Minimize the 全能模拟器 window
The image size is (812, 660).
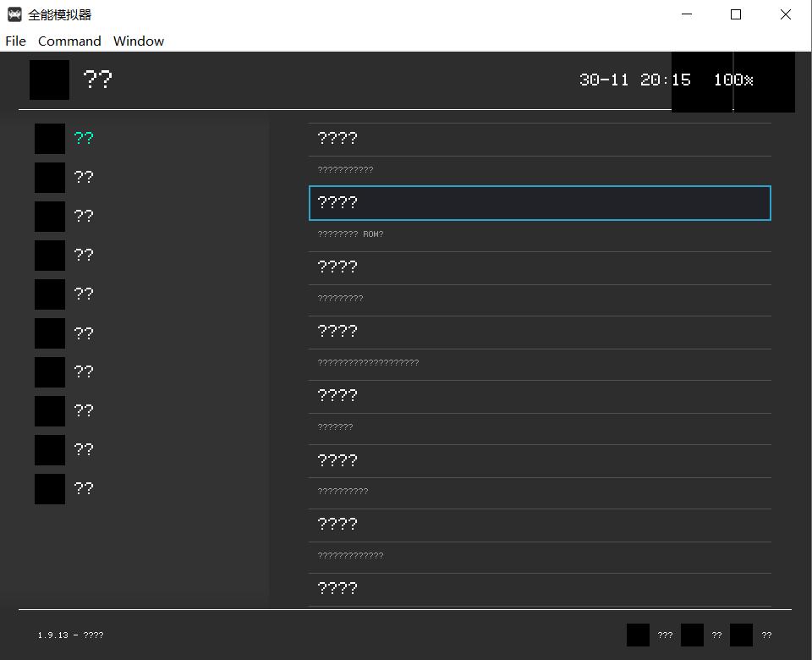click(x=687, y=14)
